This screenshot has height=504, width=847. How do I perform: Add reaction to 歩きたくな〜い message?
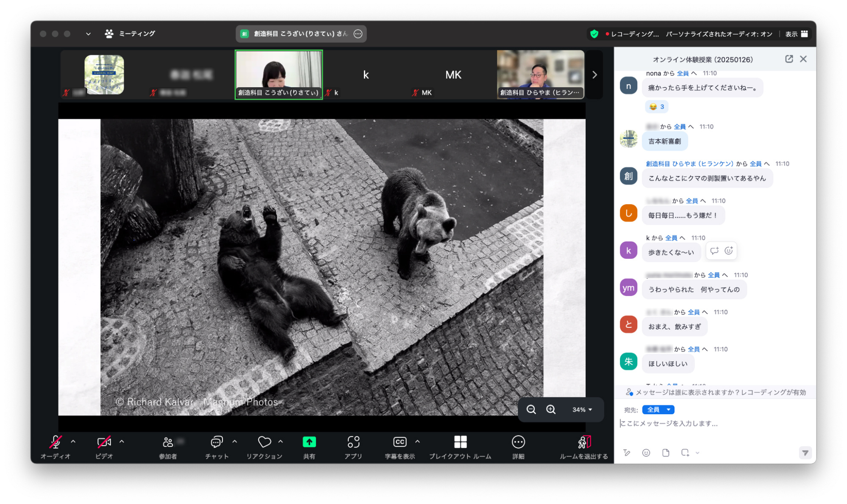point(729,251)
